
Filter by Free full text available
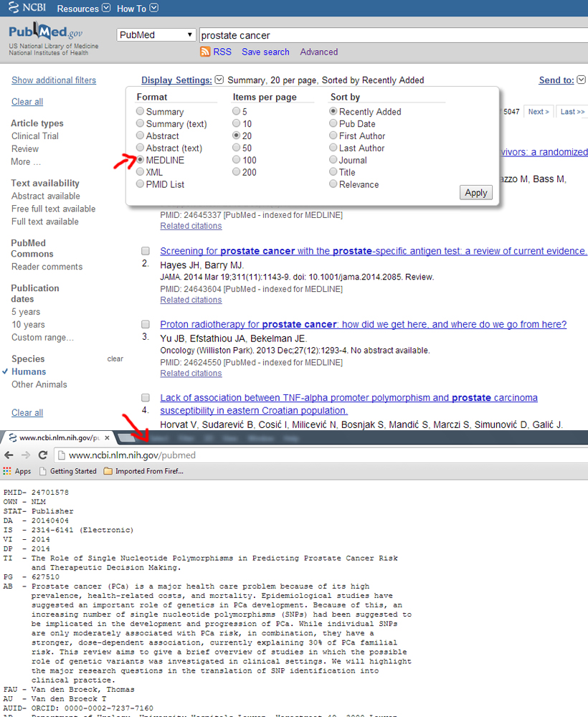tap(54, 209)
